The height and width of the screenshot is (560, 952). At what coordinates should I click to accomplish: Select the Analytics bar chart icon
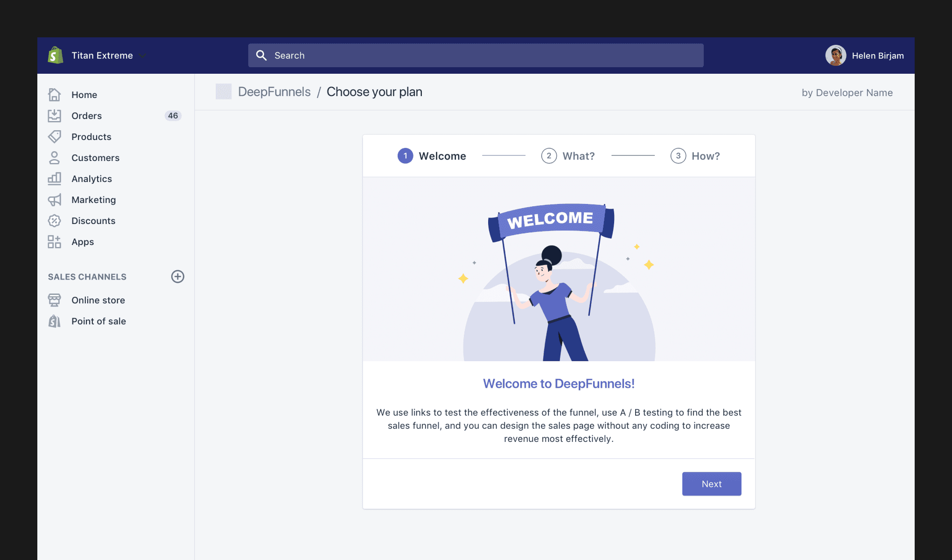tap(55, 179)
